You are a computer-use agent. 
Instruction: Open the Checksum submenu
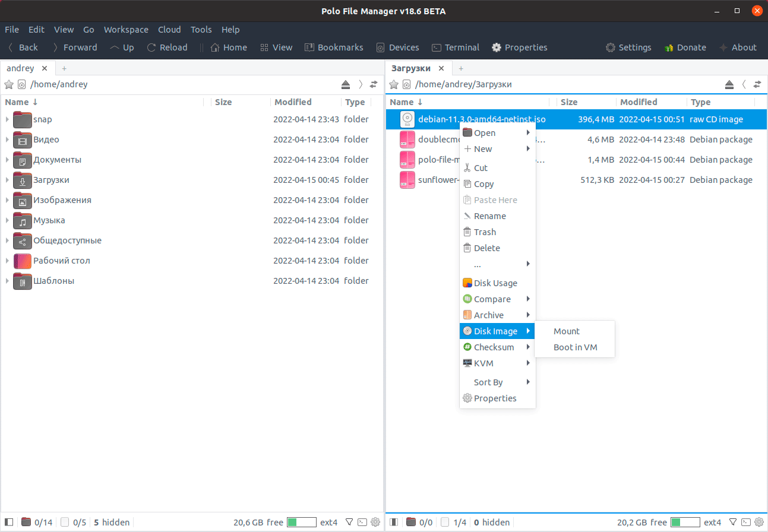pyautogui.click(x=497, y=347)
